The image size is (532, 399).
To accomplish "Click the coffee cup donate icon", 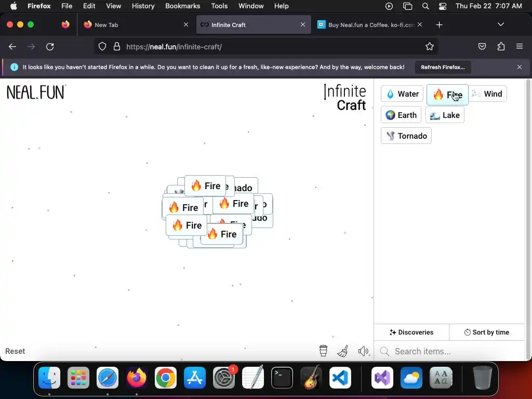I will tap(323, 351).
